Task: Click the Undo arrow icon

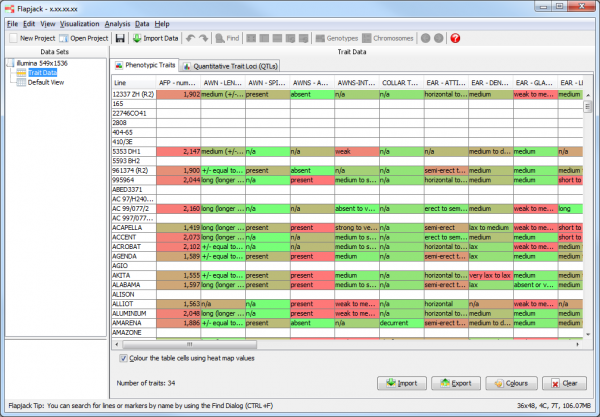Action: 190,38
